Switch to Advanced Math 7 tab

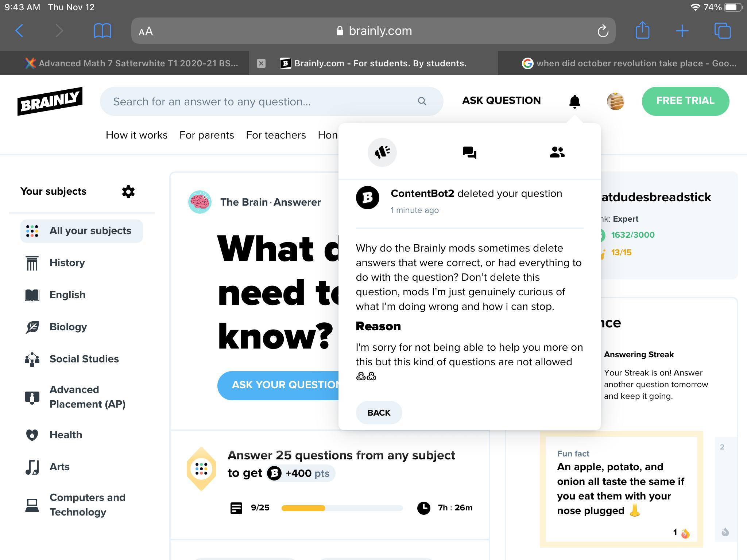click(x=131, y=63)
